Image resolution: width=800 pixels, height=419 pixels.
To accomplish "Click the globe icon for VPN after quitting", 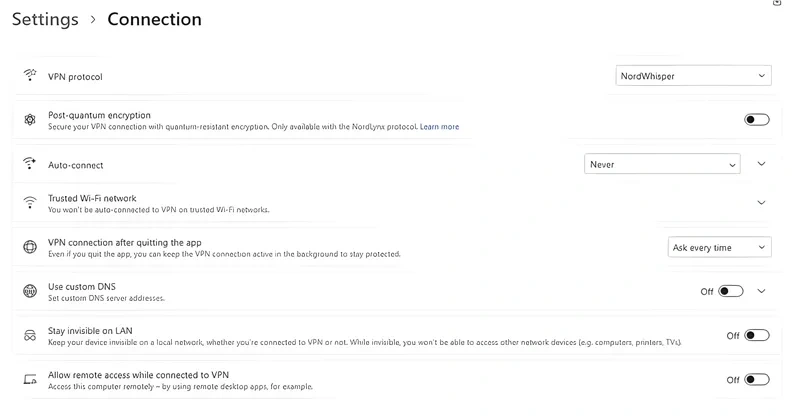I will coord(29,247).
